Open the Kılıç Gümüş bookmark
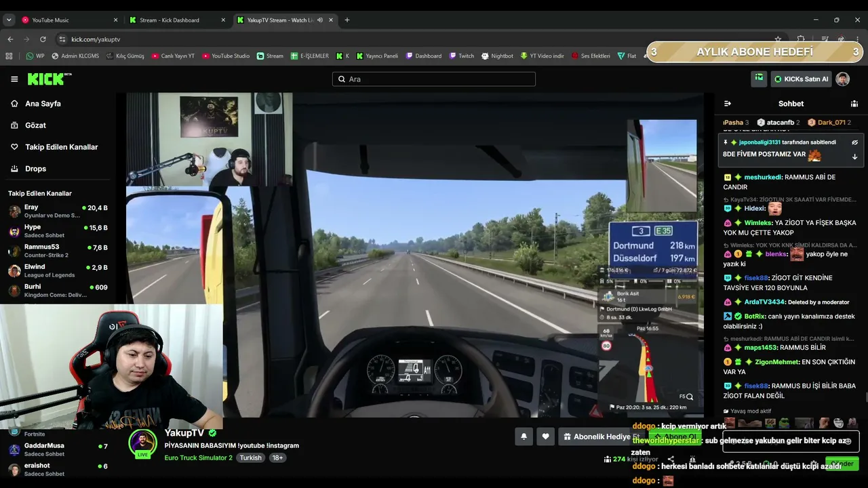The height and width of the screenshot is (488, 868). point(125,56)
